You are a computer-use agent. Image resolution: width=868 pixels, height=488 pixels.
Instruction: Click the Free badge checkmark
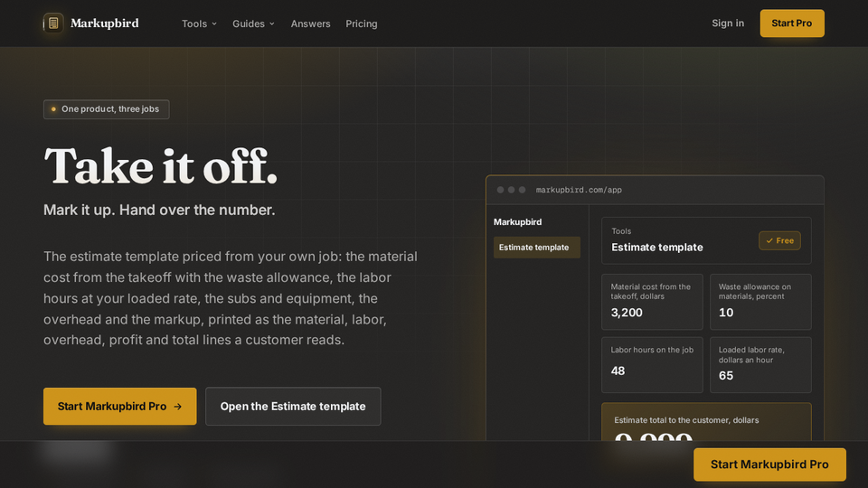pyautogui.click(x=769, y=240)
